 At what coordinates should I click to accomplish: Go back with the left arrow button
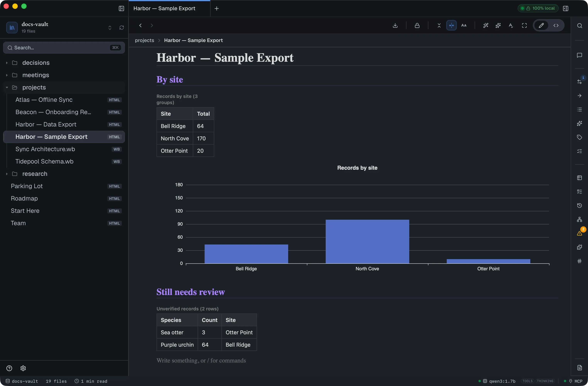[140, 25]
